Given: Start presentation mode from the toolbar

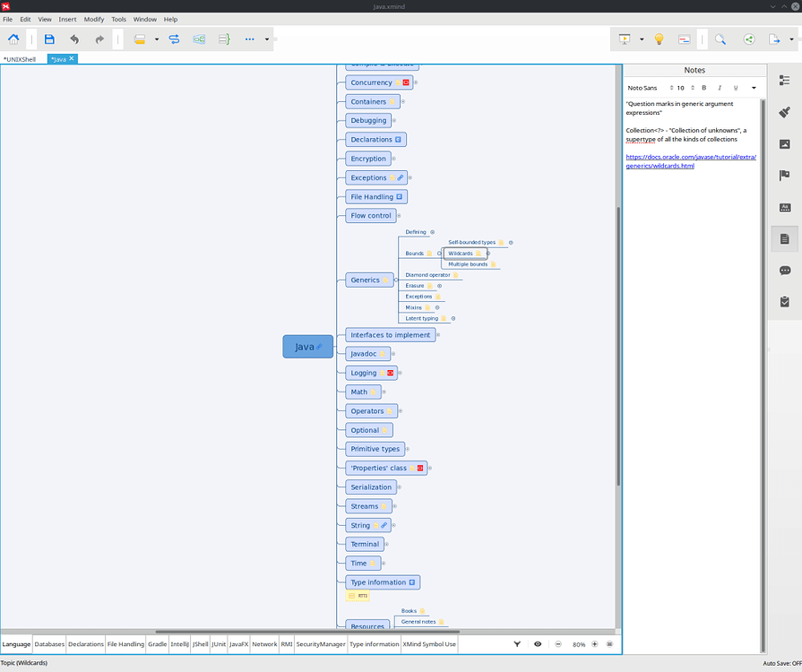Looking at the screenshot, I should click(625, 39).
